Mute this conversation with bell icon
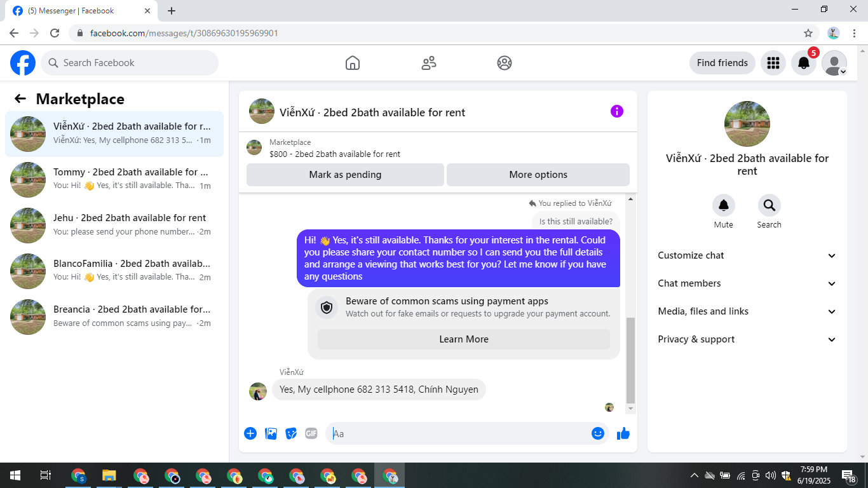Viewport: 868px width, 488px height. pos(724,205)
